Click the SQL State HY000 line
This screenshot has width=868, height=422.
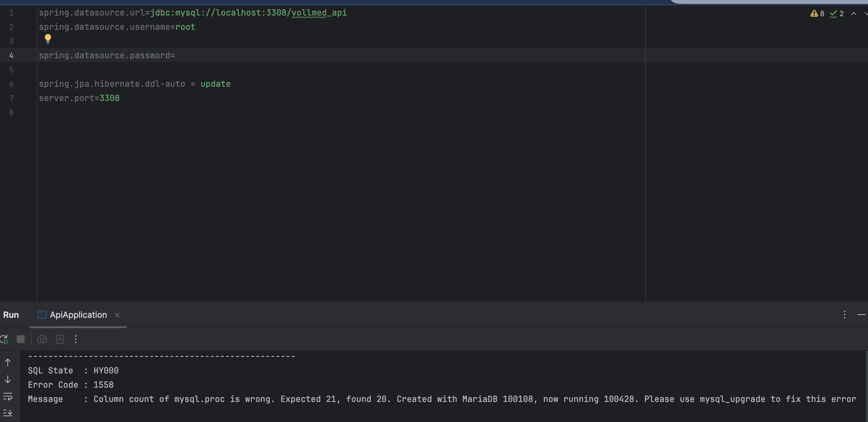pyautogui.click(x=73, y=371)
